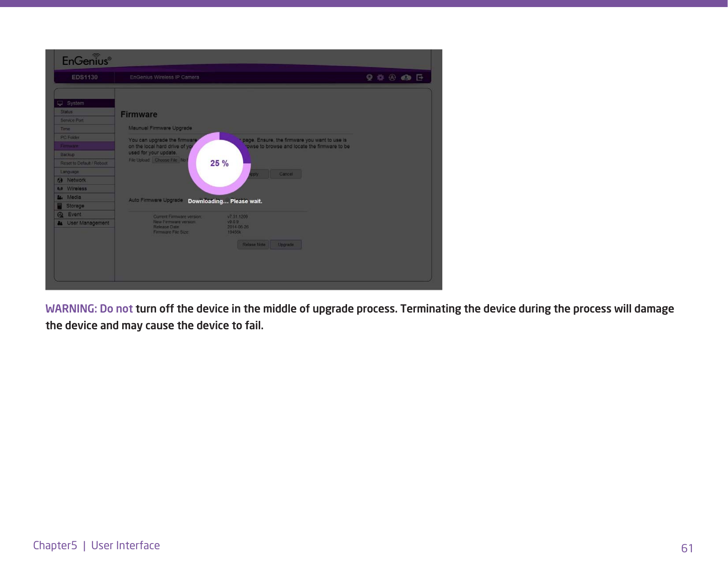Open the Status page
The width and height of the screenshot is (728, 562).
[84, 112]
